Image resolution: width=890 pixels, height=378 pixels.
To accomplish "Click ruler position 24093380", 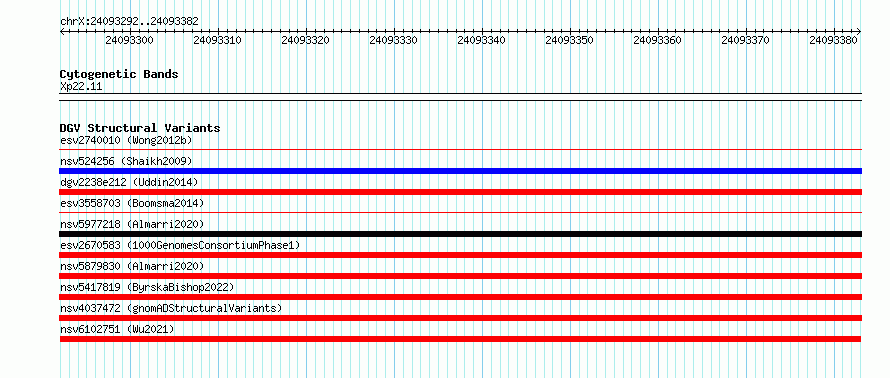I will 833,40.
